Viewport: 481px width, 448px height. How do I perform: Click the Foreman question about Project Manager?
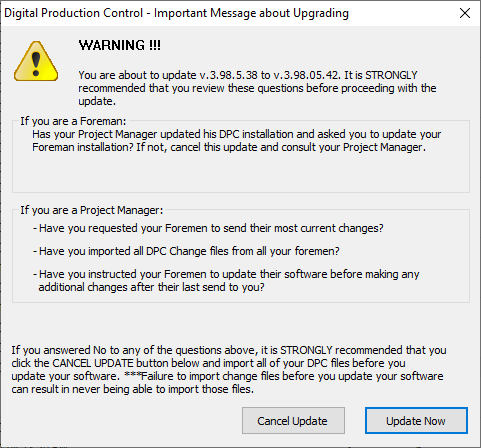(236, 141)
